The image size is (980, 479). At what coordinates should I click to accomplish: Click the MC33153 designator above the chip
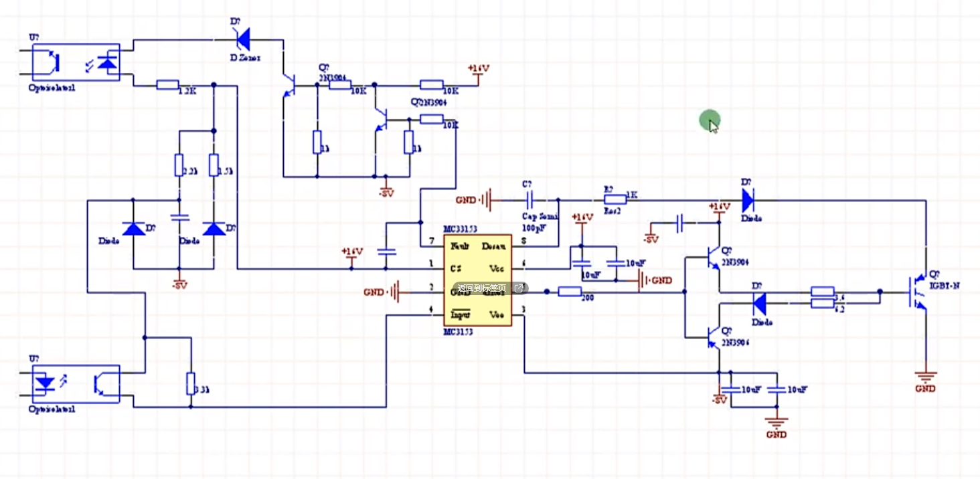[461, 229]
